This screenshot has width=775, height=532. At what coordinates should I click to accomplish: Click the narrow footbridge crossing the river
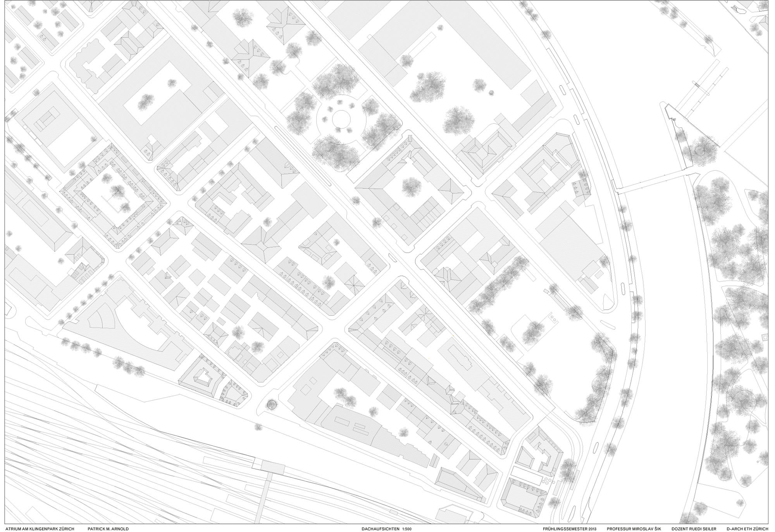653,182
